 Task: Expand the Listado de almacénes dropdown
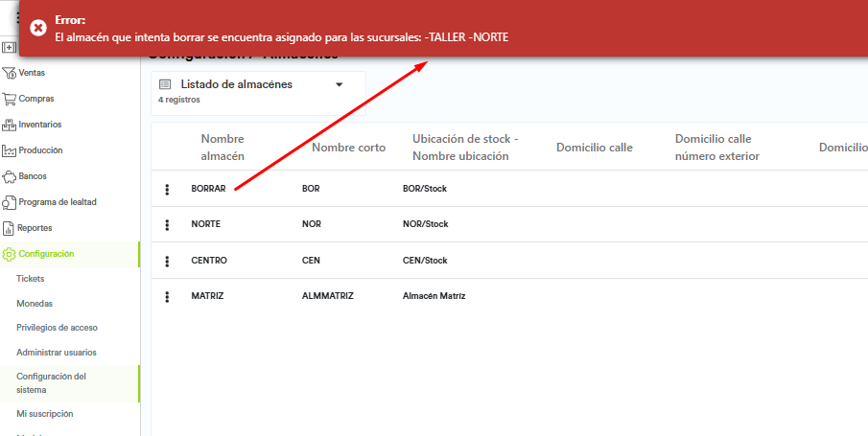point(339,84)
